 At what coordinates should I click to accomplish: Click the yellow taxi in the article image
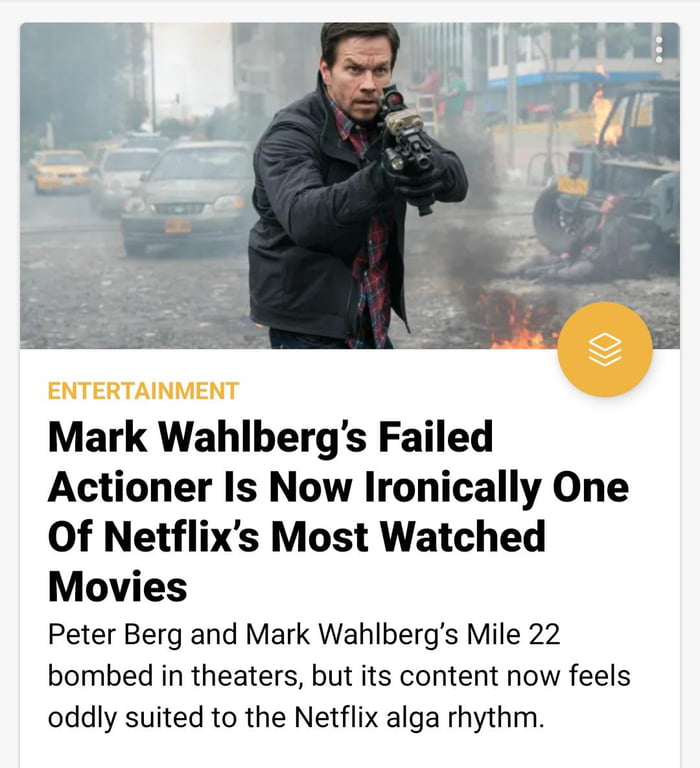coord(59,170)
